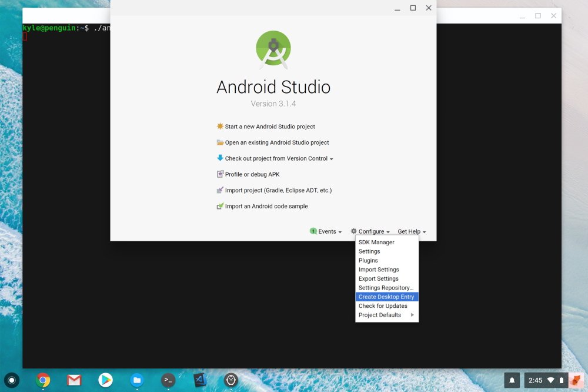Open Check for Updates

coord(383,305)
